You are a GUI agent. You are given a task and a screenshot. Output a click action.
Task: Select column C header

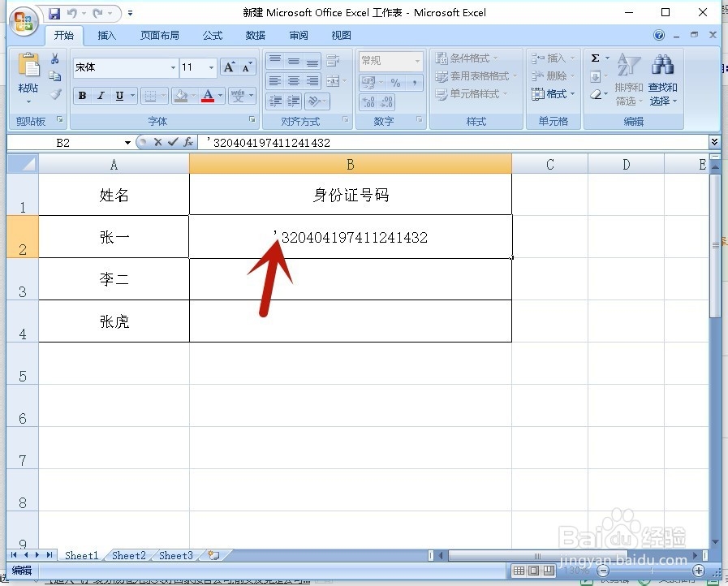(549, 164)
